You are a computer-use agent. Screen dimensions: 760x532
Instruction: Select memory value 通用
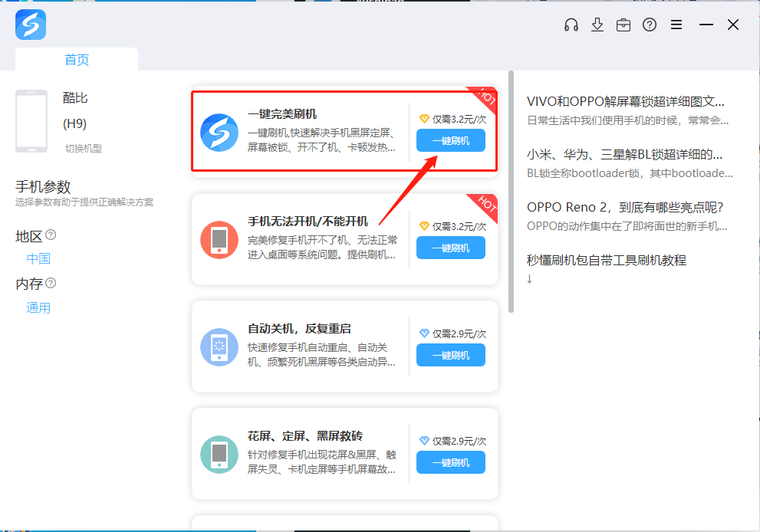38,307
